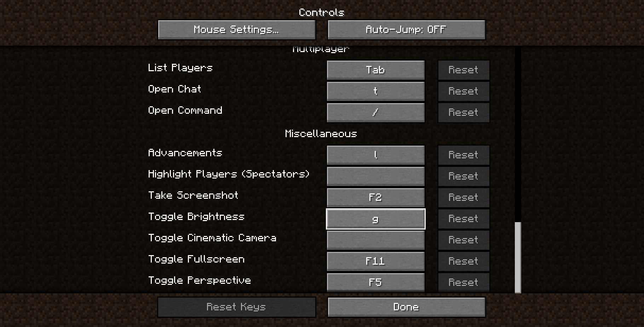This screenshot has width=644, height=327.
Task: Toggle Auto-Jump setting
Action: (x=406, y=30)
